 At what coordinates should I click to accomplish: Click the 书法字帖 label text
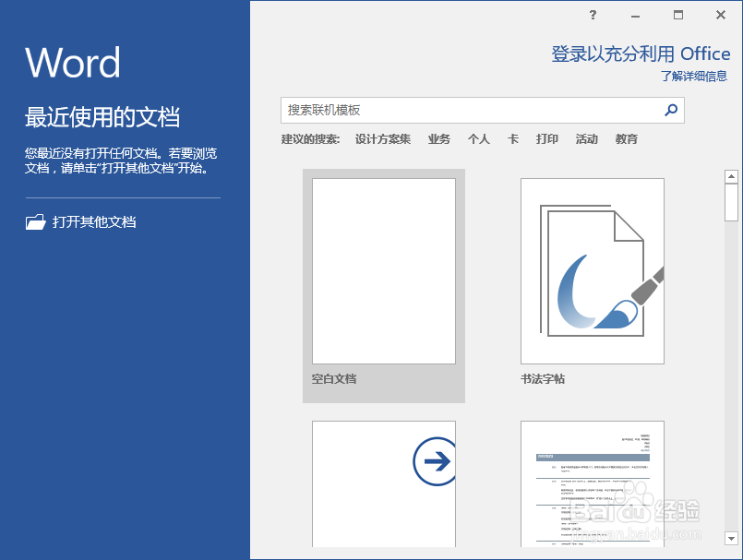coord(543,379)
